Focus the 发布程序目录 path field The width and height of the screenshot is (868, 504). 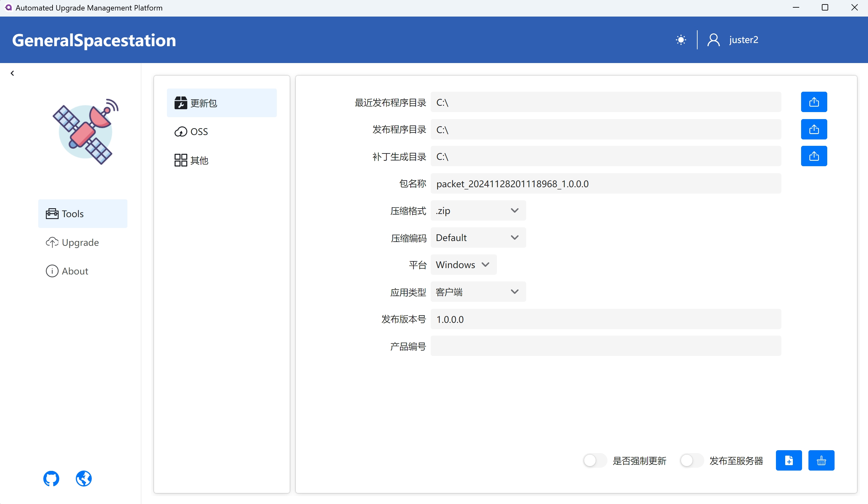pos(606,130)
